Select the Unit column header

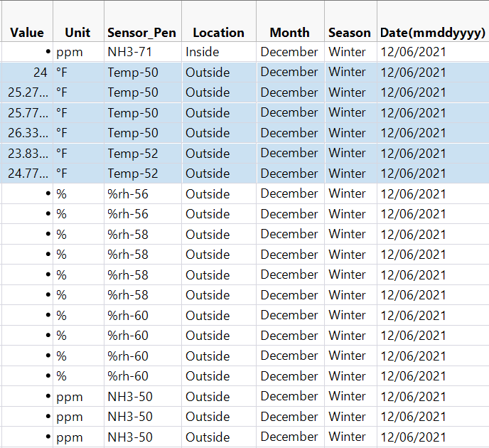tap(77, 33)
